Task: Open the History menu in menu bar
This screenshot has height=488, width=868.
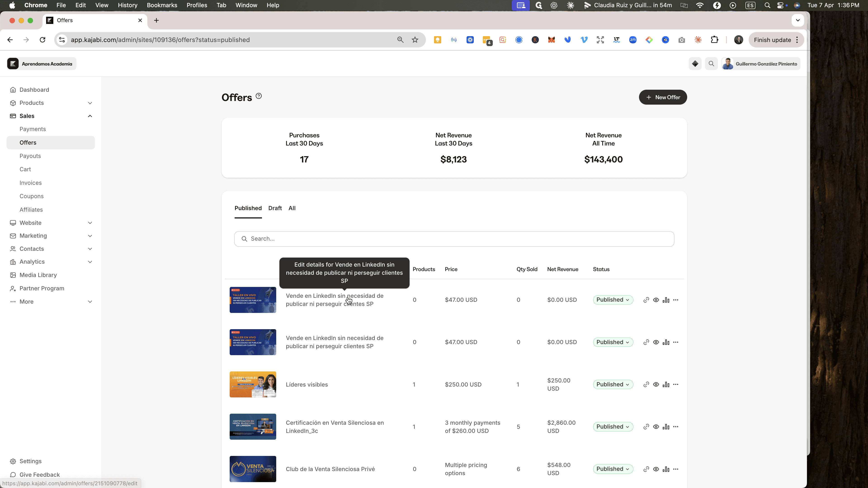Action: [x=127, y=5]
